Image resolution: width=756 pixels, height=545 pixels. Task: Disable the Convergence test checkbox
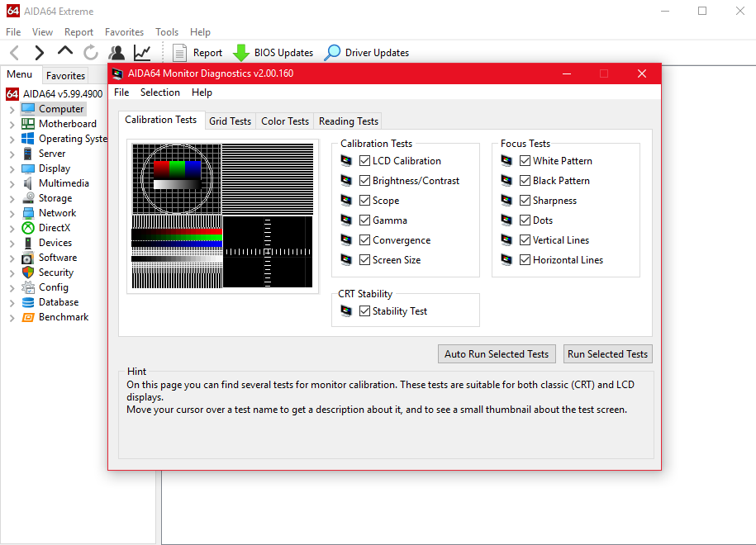coord(365,240)
